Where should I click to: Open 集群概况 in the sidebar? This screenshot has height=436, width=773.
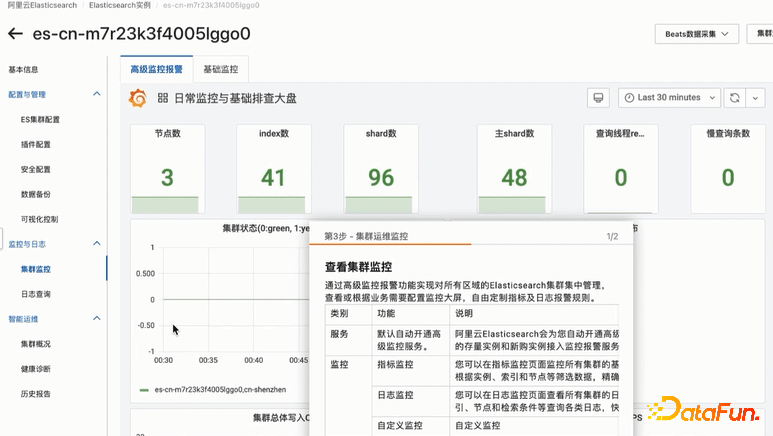35,344
